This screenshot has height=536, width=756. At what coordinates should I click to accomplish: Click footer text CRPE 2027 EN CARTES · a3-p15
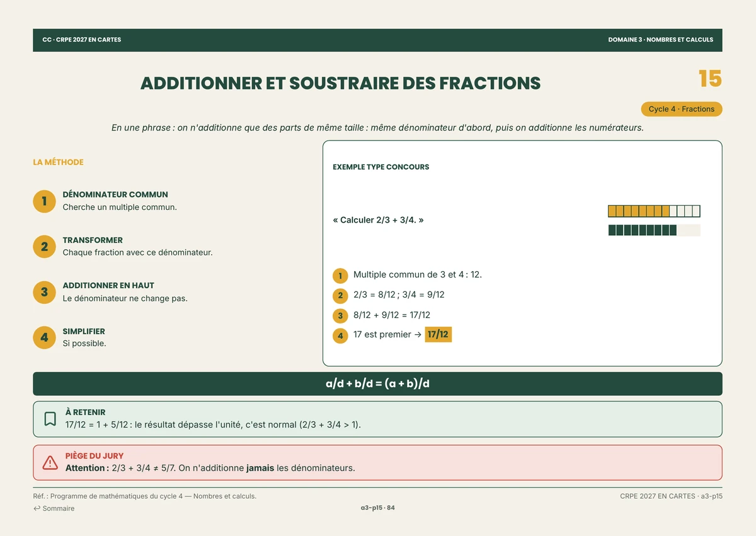point(671,496)
